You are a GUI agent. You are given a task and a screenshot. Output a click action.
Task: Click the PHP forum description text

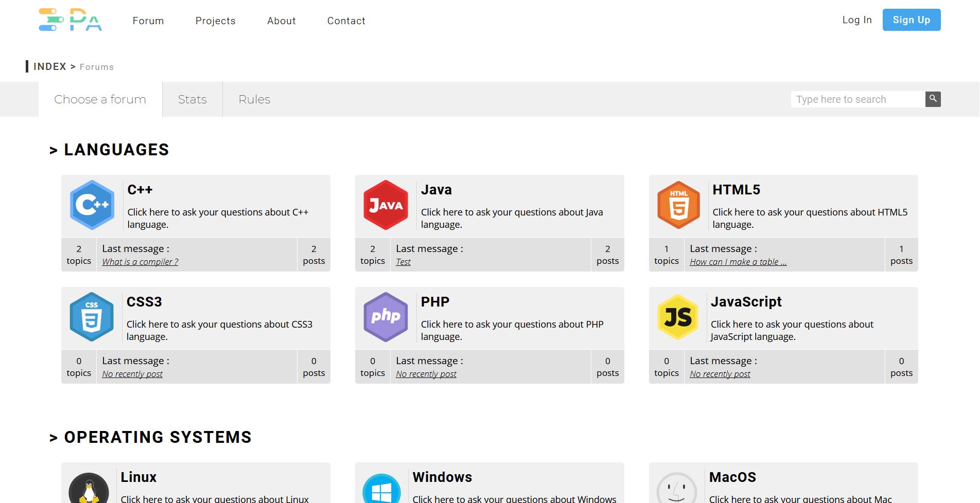click(512, 330)
